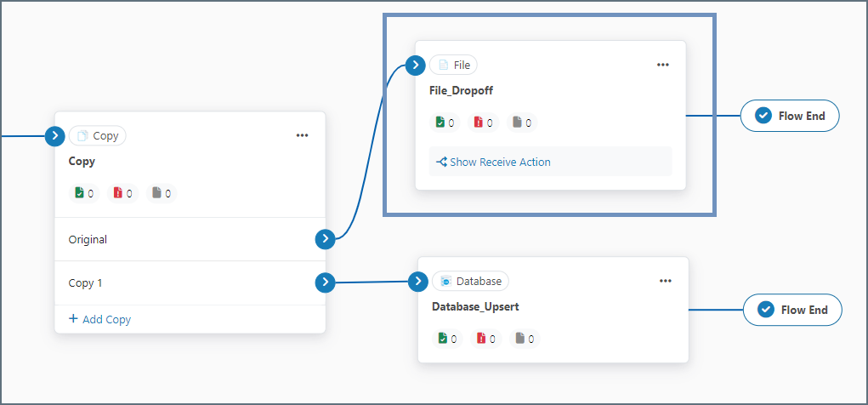This screenshot has width=868, height=405.
Task: Click the red error counter on File_Dropoff
Action: point(483,123)
